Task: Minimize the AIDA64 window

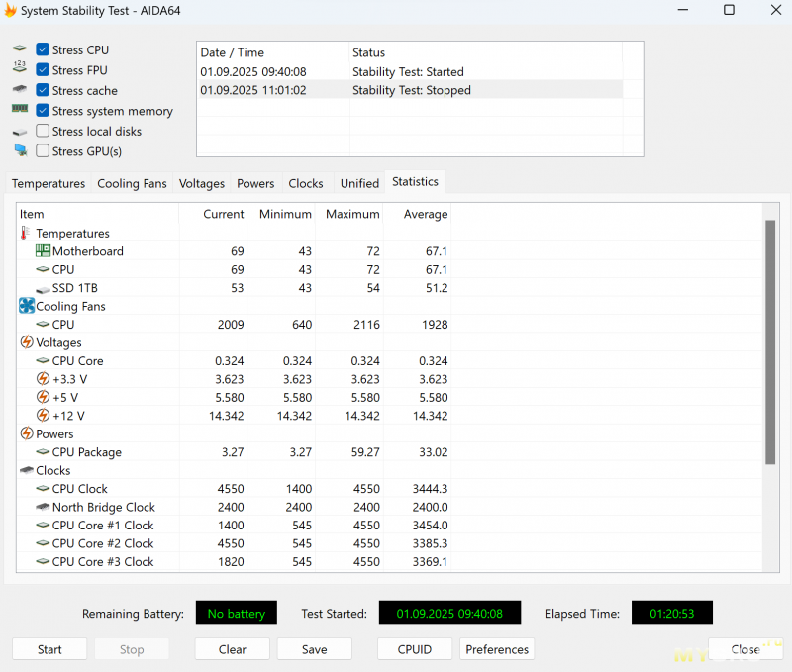Action: [683, 10]
